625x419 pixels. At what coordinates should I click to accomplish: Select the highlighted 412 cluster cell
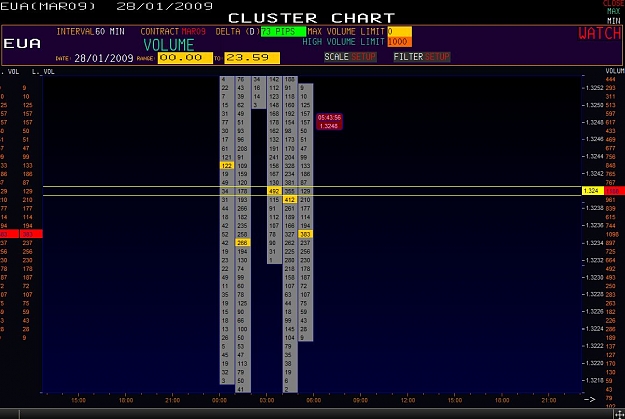pyautogui.click(x=290, y=199)
